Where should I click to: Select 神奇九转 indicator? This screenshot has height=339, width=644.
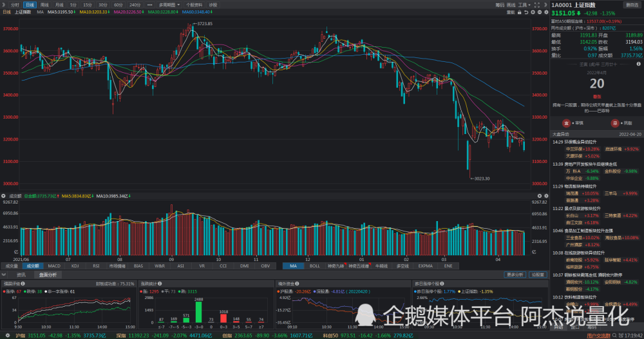point(336,266)
